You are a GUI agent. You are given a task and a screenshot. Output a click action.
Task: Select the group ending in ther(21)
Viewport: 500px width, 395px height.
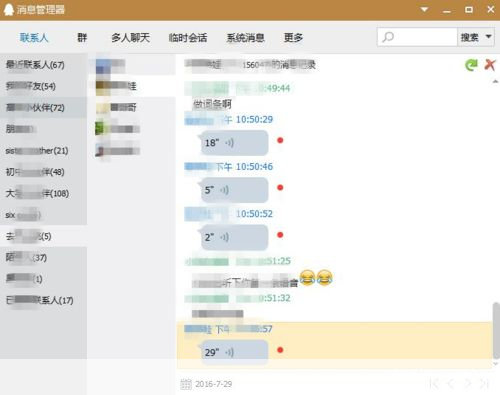43,150
